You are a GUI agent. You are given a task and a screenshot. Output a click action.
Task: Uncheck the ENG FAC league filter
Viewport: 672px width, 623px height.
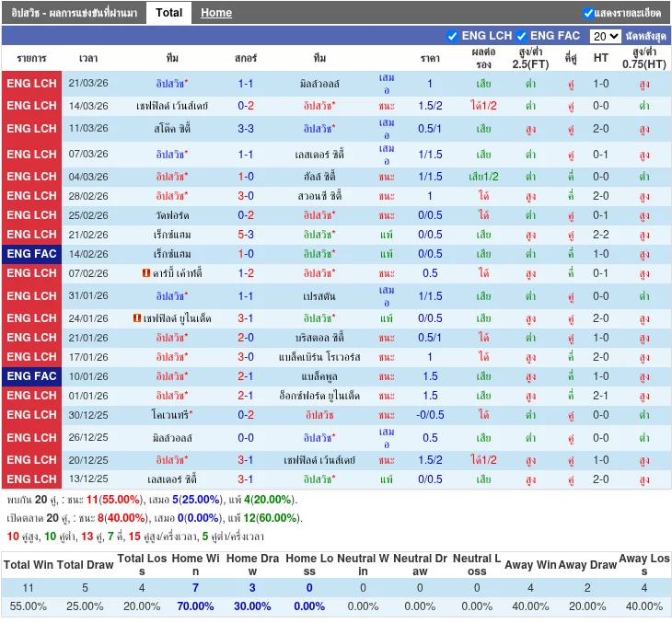pyautogui.click(x=521, y=36)
